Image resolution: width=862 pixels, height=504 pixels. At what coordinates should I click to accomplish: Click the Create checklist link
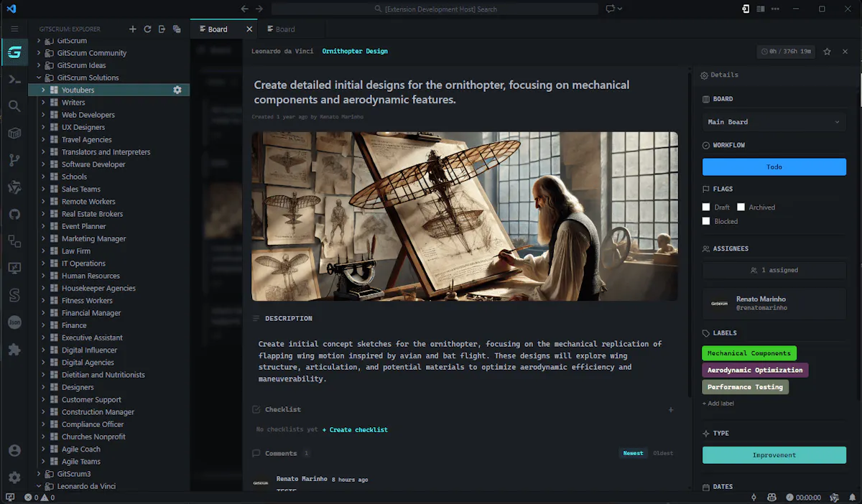coord(355,430)
